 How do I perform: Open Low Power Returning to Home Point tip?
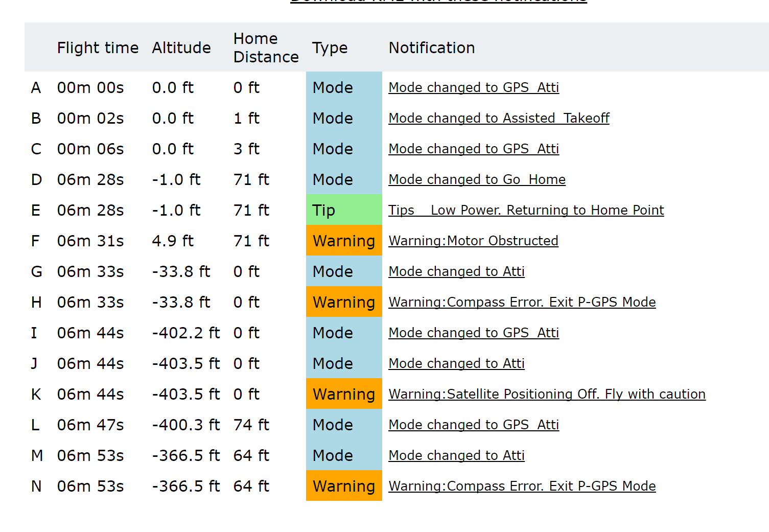526,210
